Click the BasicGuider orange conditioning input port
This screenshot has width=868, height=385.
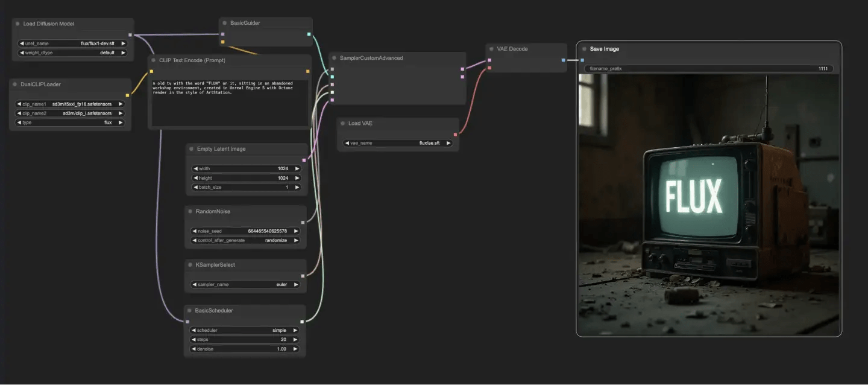(x=222, y=42)
